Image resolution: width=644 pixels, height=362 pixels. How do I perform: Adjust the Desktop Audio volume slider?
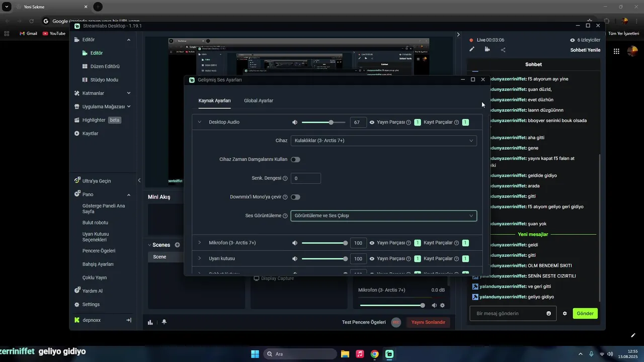point(324,122)
